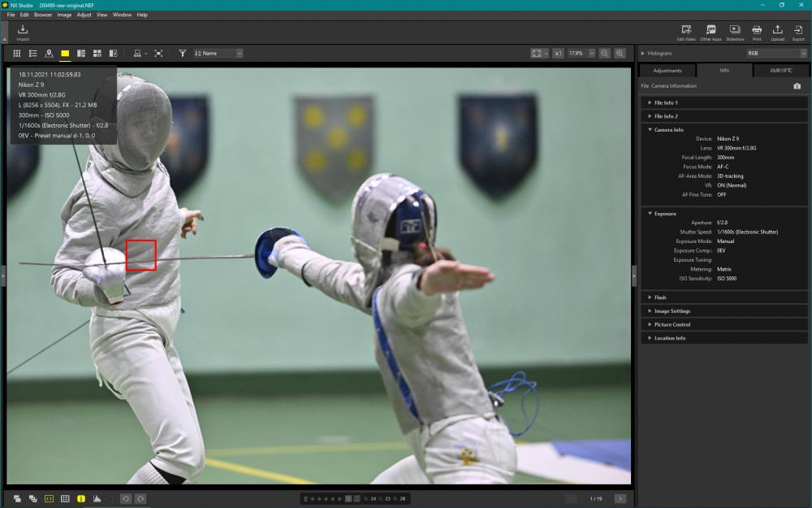The height and width of the screenshot is (508, 812).
Task: Open the RGB channel dropdown
Action: tap(776, 54)
